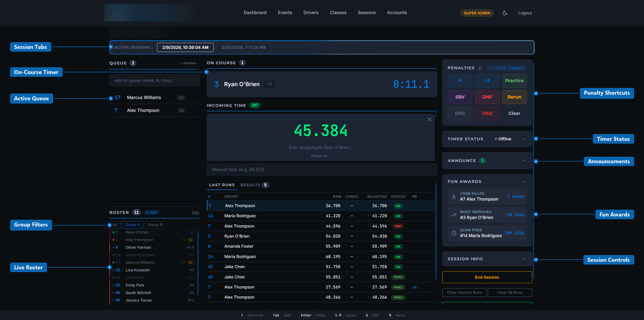Dismiss the incoming time 45.384 card
The height and width of the screenshot is (320, 644).
[x=429, y=119]
